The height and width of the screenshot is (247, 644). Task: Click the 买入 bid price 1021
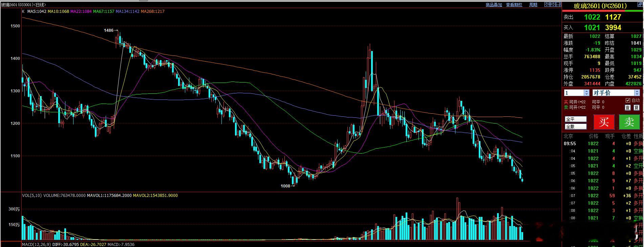point(592,27)
